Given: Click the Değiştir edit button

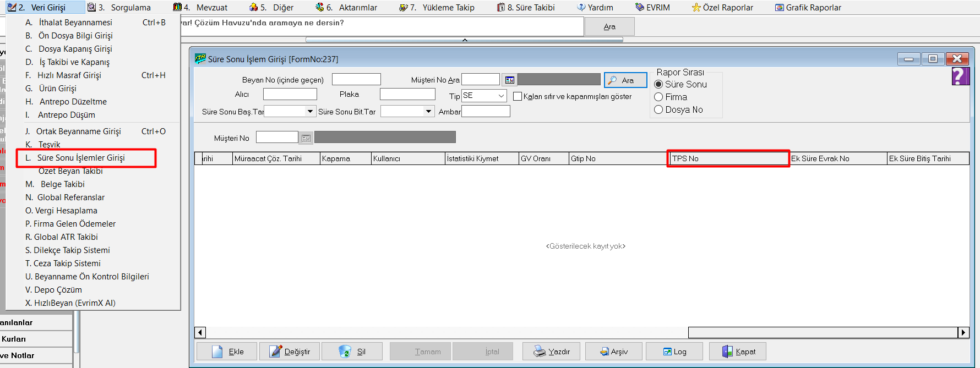Looking at the screenshot, I should pyautogui.click(x=290, y=351).
